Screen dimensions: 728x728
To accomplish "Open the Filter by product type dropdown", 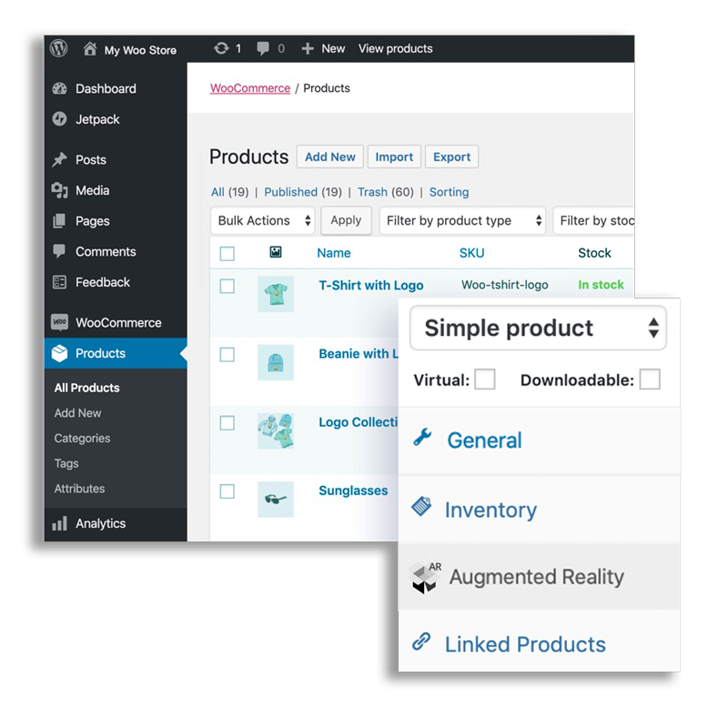I will (x=461, y=220).
